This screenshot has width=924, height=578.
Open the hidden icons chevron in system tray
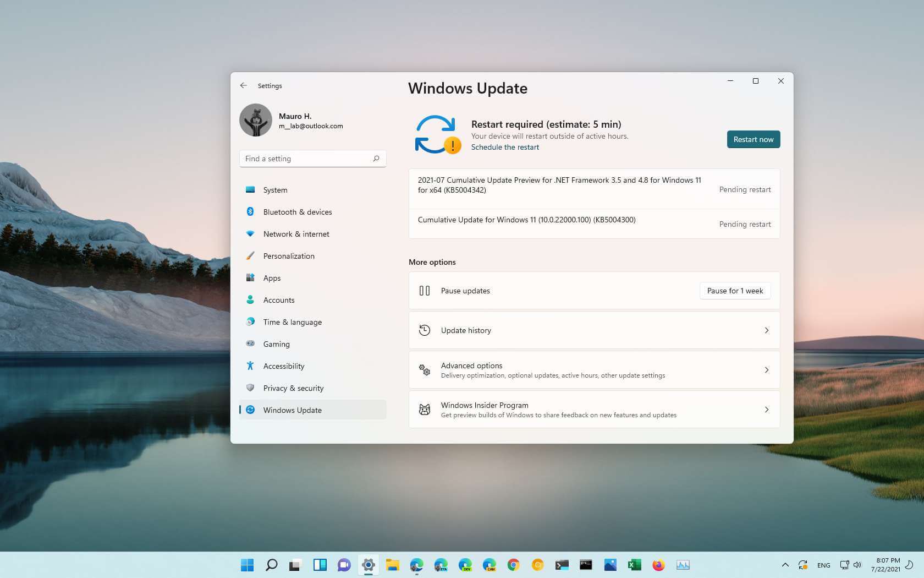785,565
